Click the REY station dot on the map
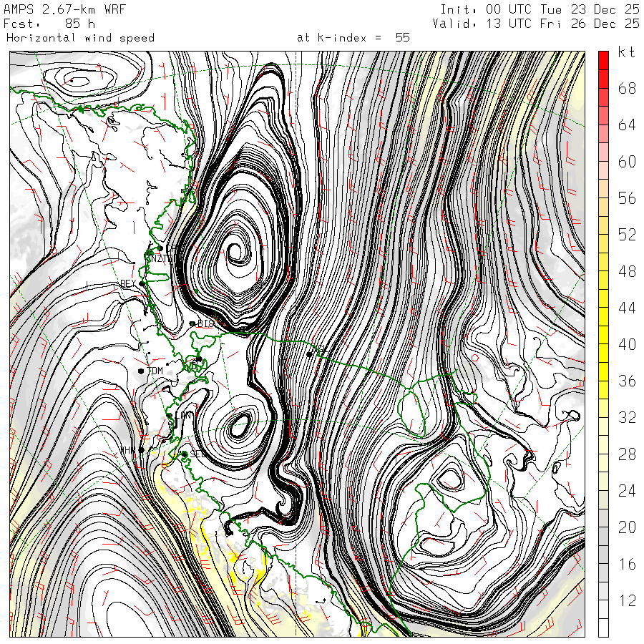Image resolution: width=644 pixels, height=644 pixels. coord(142,283)
